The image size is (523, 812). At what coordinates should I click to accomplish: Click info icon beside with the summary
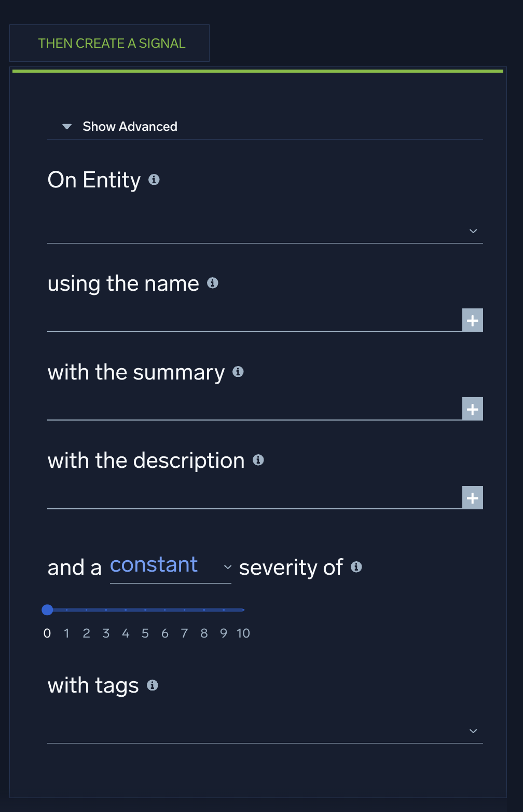point(238,372)
